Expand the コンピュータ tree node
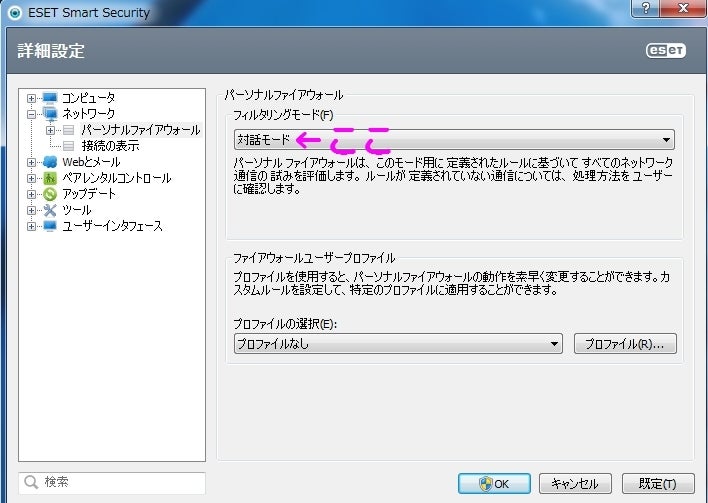 tap(31, 98)
